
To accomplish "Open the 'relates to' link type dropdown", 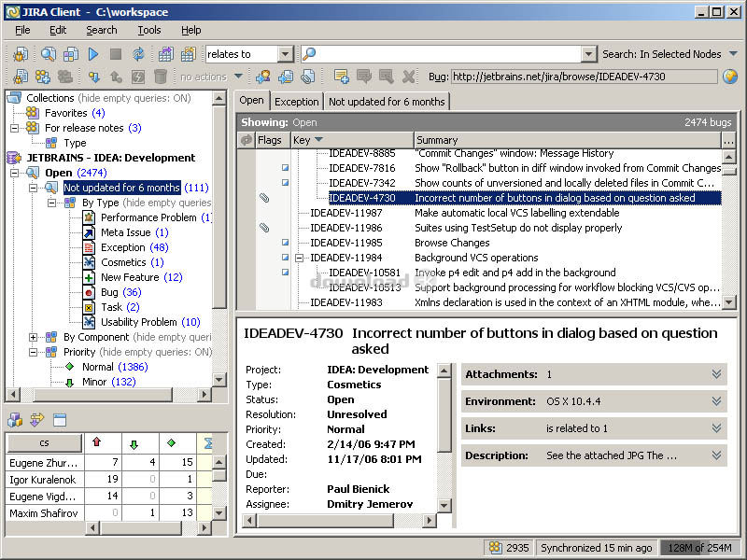I will [x=285, y=54].
